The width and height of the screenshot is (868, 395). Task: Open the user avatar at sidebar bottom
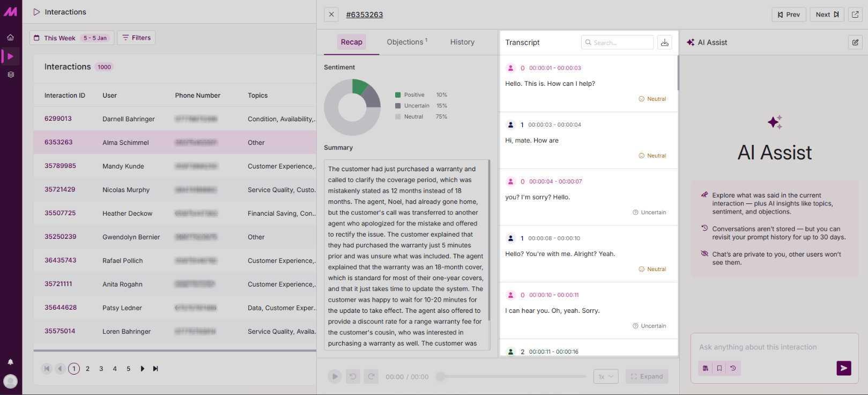[x=10, y=382]
